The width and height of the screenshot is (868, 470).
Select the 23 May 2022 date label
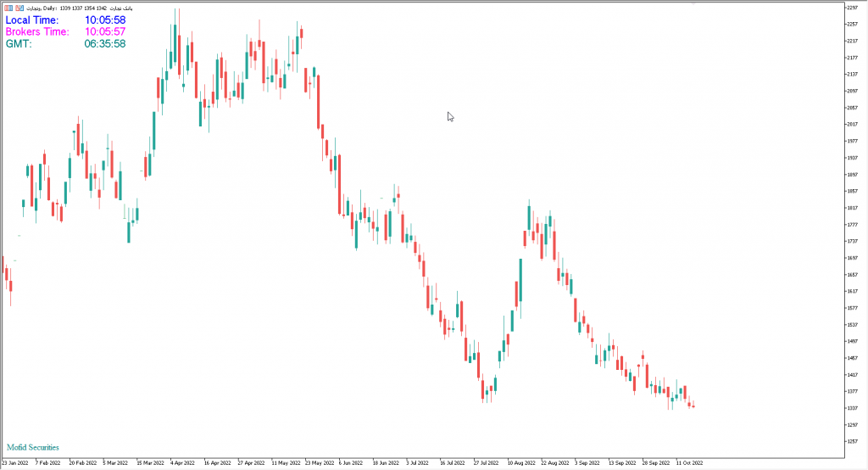coord(320,463)
